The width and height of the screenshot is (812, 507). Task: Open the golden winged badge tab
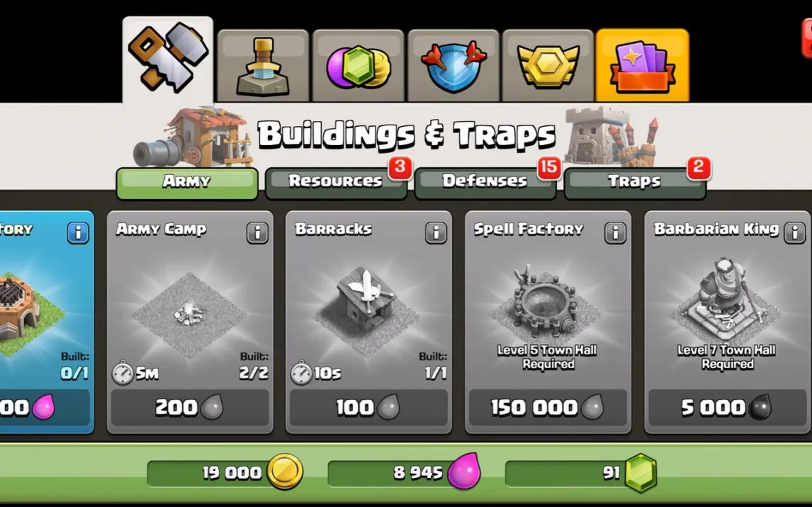pyautogui.click(x=548, y=66)
